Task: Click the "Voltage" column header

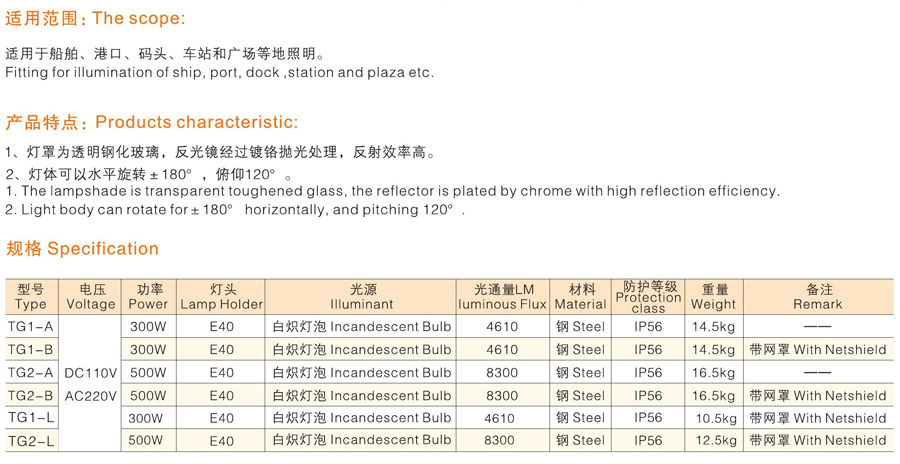Action: coord(91,297)
